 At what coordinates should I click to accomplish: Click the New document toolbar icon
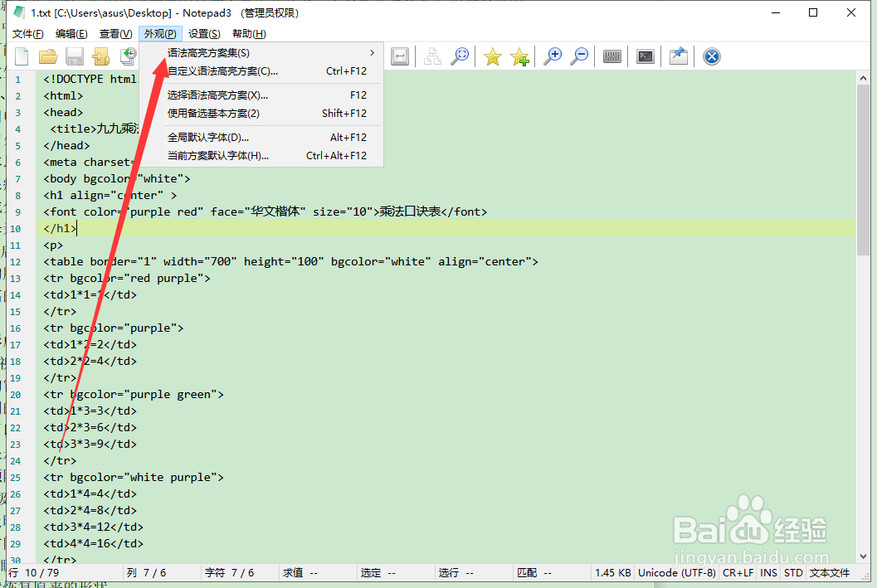[x=22, y=56]
